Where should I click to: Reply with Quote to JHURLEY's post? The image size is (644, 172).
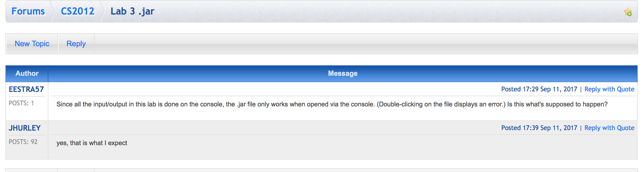[609, 128]
